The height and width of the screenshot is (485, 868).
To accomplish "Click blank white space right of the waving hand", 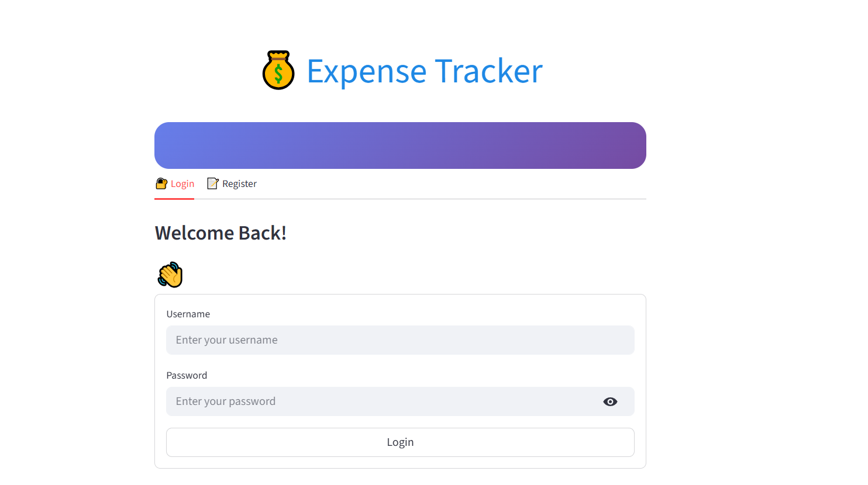I will point(409,275).
